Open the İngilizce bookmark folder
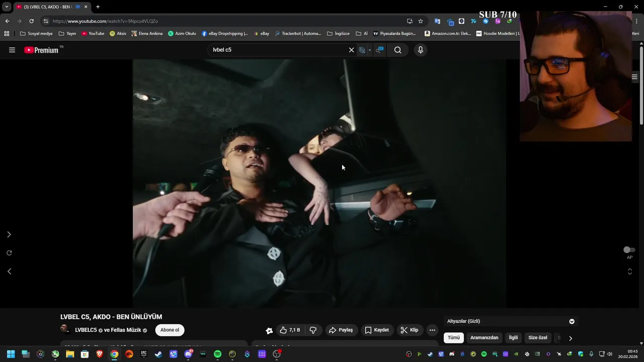The image size is (644, 362). point(338,34)
